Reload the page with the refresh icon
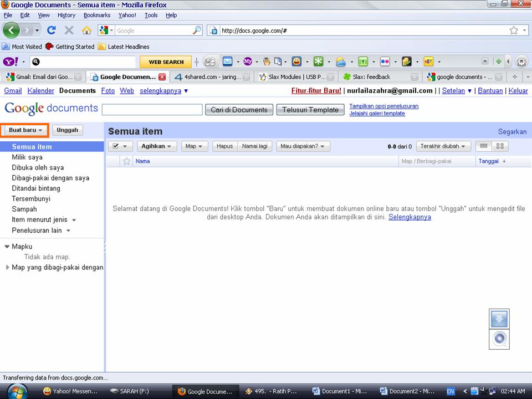532x399 pixels. [52, 30]
